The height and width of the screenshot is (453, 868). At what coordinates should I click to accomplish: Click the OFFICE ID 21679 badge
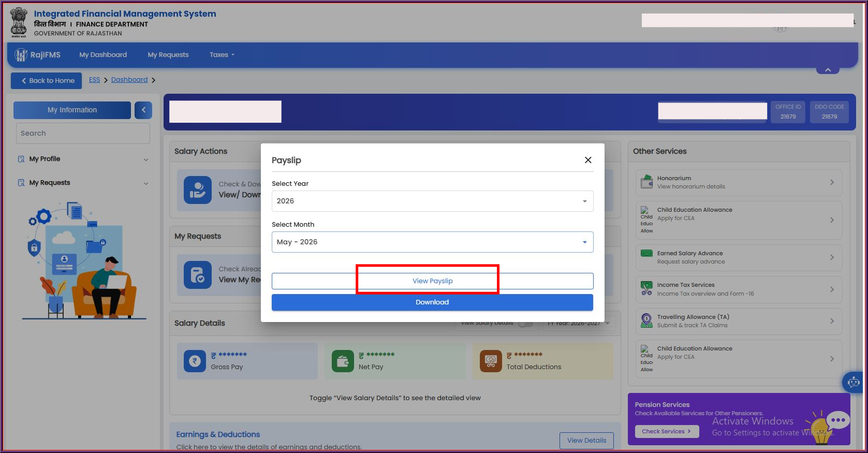(788, 112)
